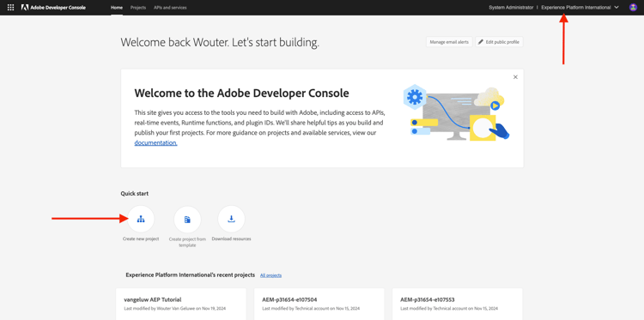The width and height of the screenshot is (644, 320).
Task: Dismiss the welcome banner with X
Action: pyautogui.click(x=515, y=77)
